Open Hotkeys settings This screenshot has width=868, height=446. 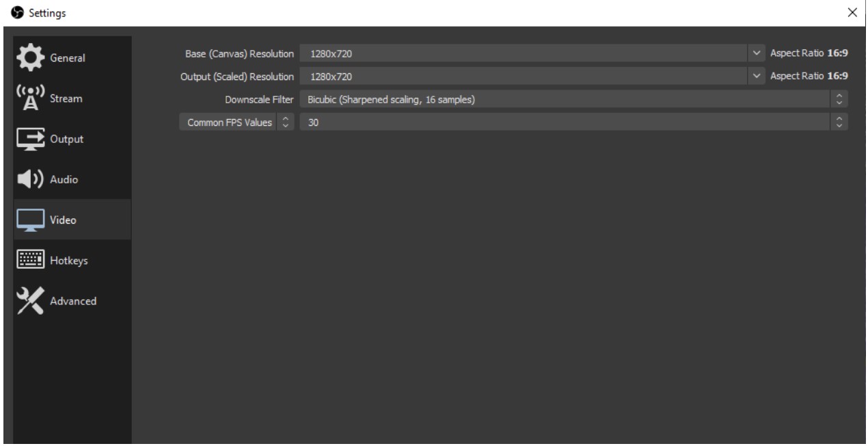(x=72, y=260)
